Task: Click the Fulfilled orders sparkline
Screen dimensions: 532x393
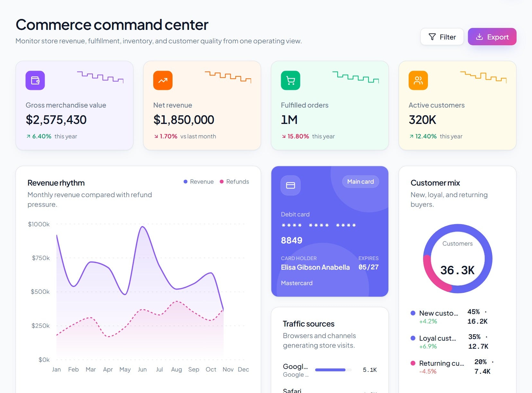Action: pyautogui.click(x=356, y=77)
